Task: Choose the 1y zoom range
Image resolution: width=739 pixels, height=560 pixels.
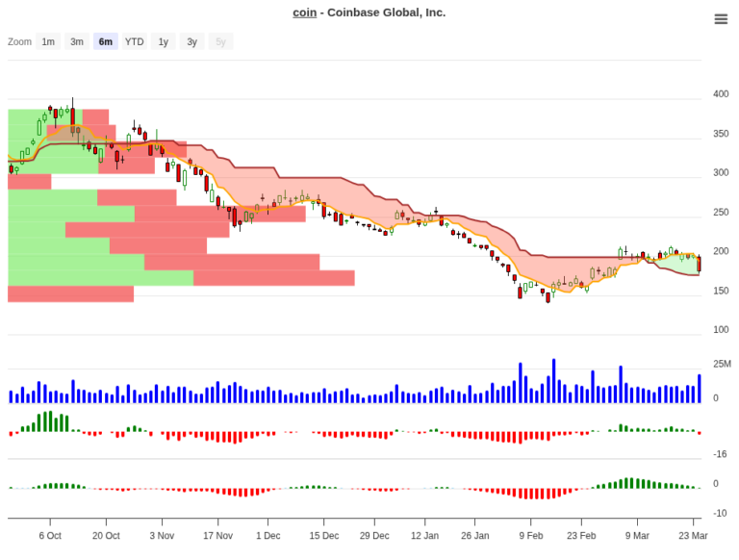Action: click(x=163, y=41)
